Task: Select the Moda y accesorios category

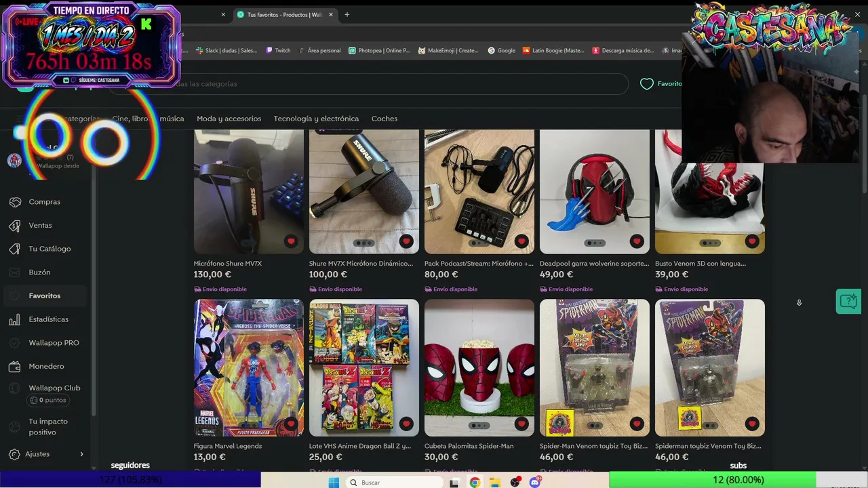Action: pos(229,119)
